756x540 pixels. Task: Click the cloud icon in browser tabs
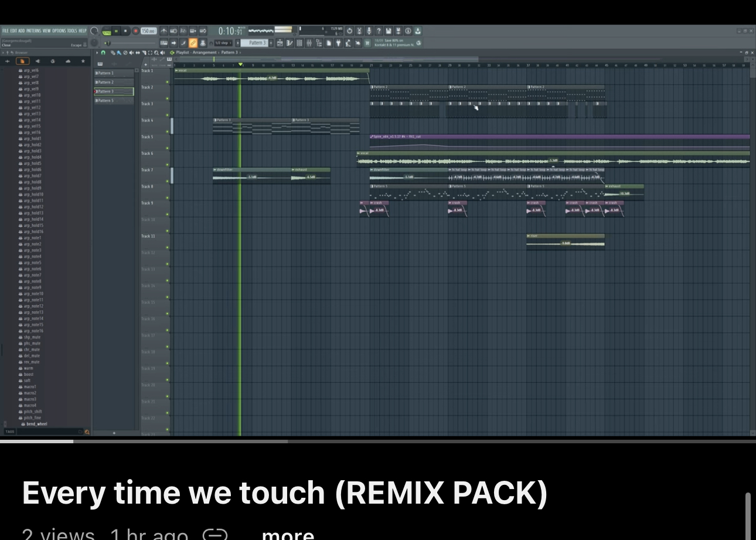(x=68, y=61)
